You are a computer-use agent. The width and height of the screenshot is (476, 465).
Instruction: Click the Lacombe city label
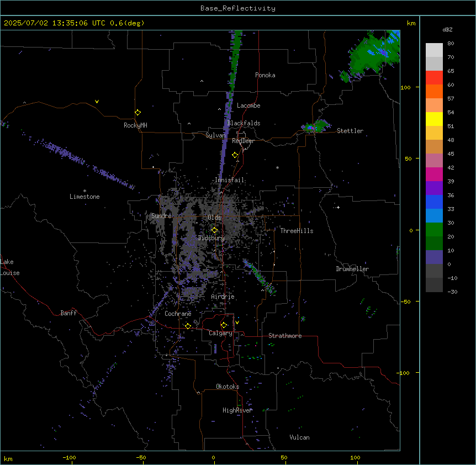pyautogui.click(x=248, y=105)
